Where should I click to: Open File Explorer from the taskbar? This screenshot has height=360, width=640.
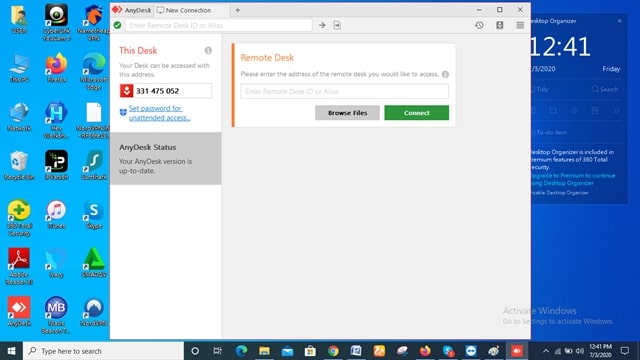tap(264, 351)
